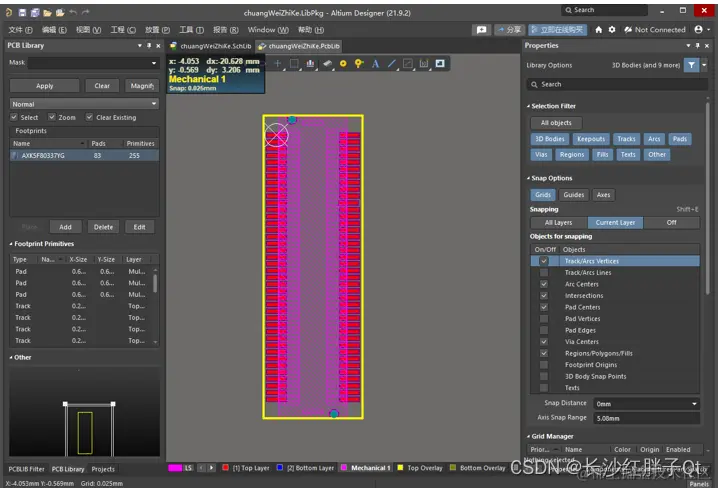This screenshot has height=488, width=718.
Task: Click the Undo arrow icon
Action: click(x=73, y=12)
